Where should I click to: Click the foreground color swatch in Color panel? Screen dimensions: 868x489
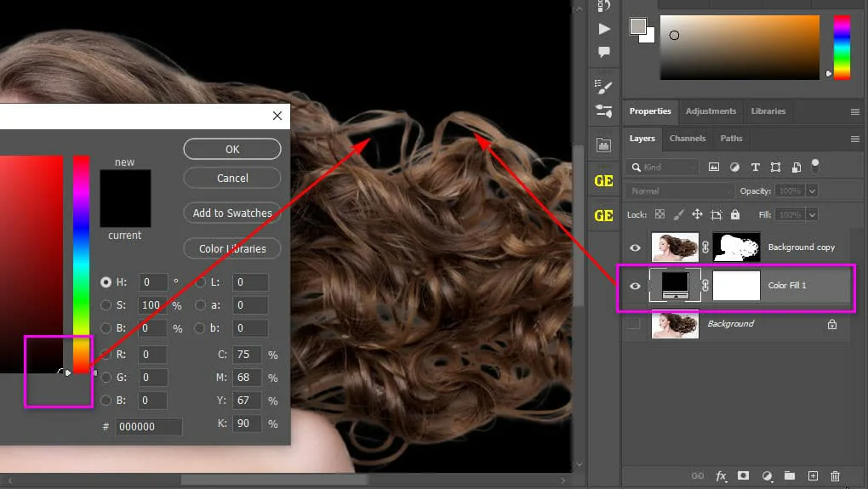point(638,26)
